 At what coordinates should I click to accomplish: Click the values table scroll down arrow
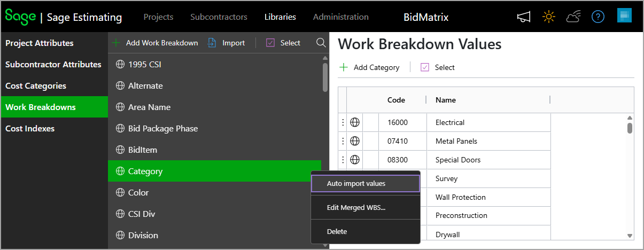click(x=630, y=235)
